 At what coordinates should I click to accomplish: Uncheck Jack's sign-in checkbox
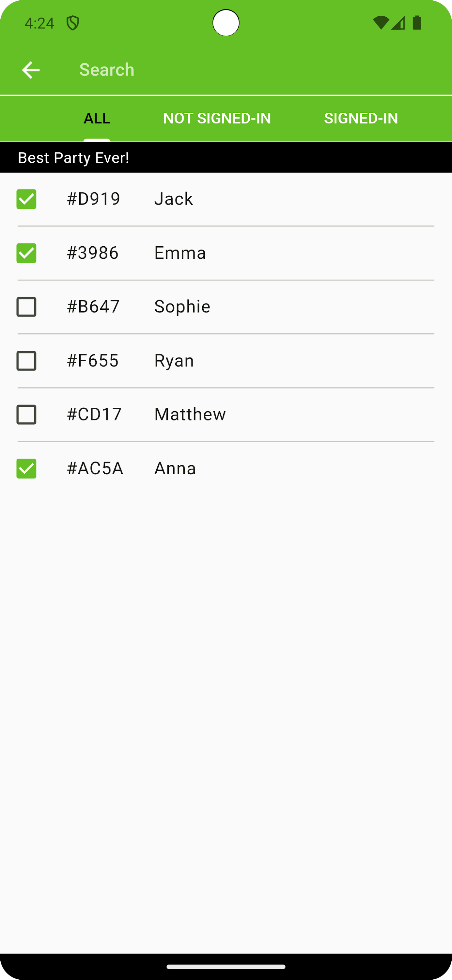(26, 199)
